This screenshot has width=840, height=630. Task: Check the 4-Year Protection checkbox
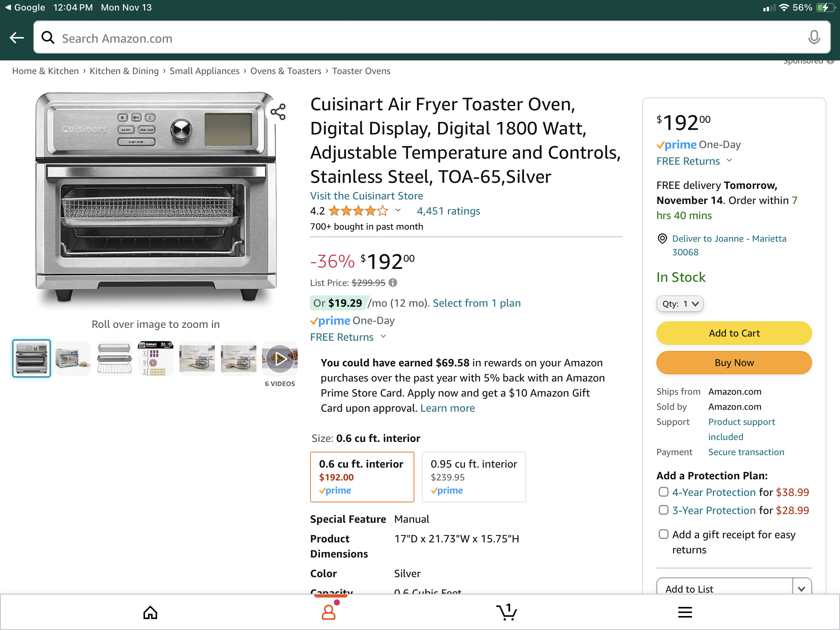(x=663, y=492)
